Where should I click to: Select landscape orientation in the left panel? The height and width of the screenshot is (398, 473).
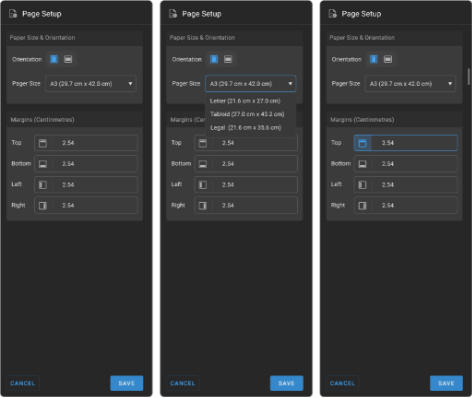(x=68, y=59)
